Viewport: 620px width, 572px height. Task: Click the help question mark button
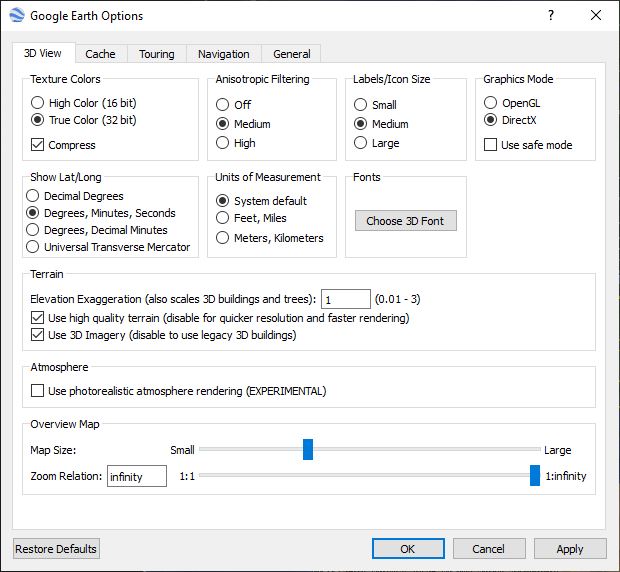[551, 15]
